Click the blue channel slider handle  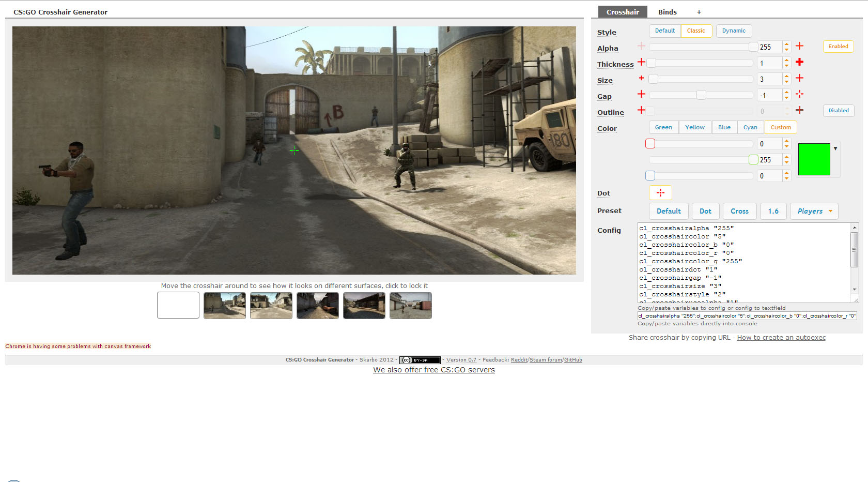tap(650, 176)
